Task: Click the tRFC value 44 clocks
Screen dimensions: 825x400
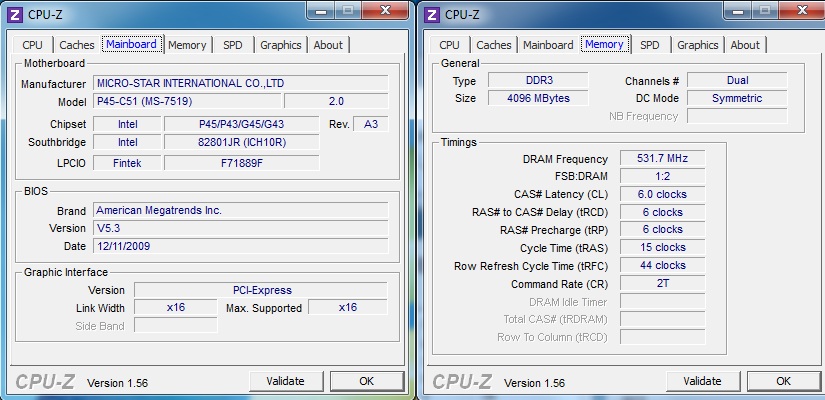Action: pyautogui.click(x=662, y=265)
